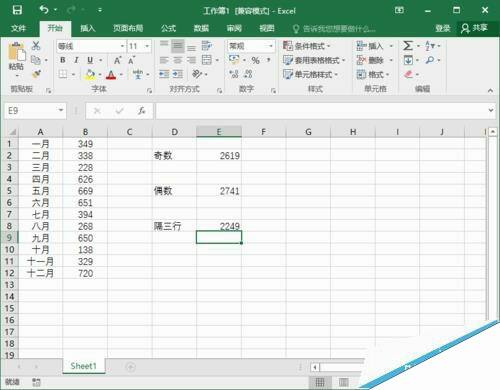
Task: Expand the Name Box dropdown arrow
Action: pos(61,110)
